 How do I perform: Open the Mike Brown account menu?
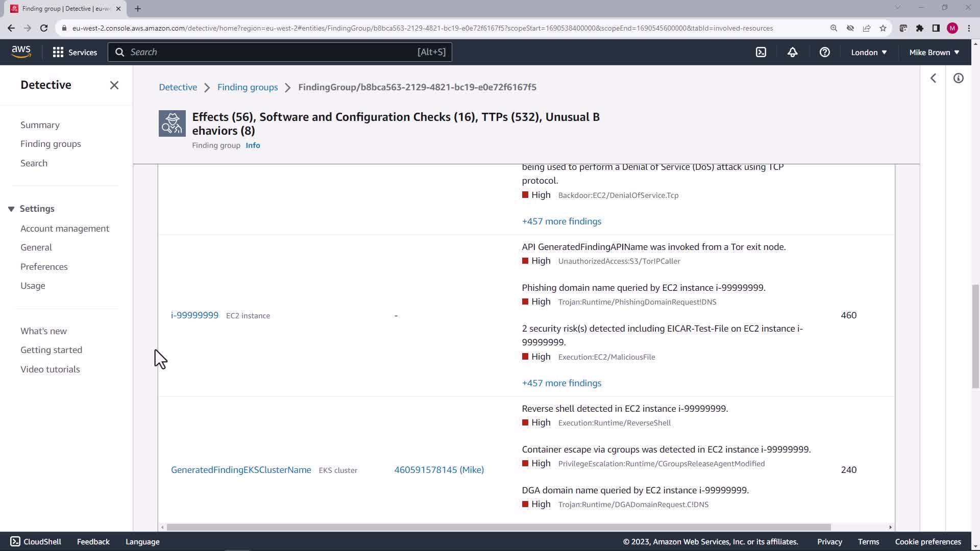(934, 52)
